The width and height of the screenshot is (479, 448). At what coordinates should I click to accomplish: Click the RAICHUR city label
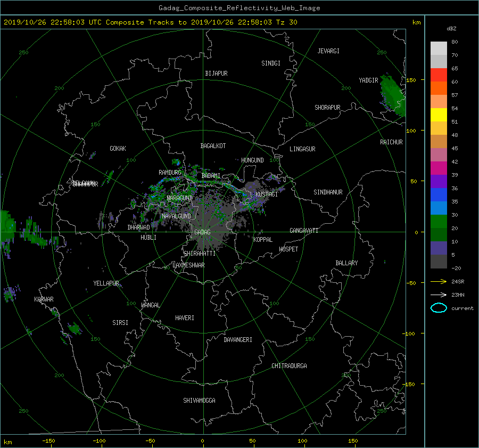click(391, 142)
